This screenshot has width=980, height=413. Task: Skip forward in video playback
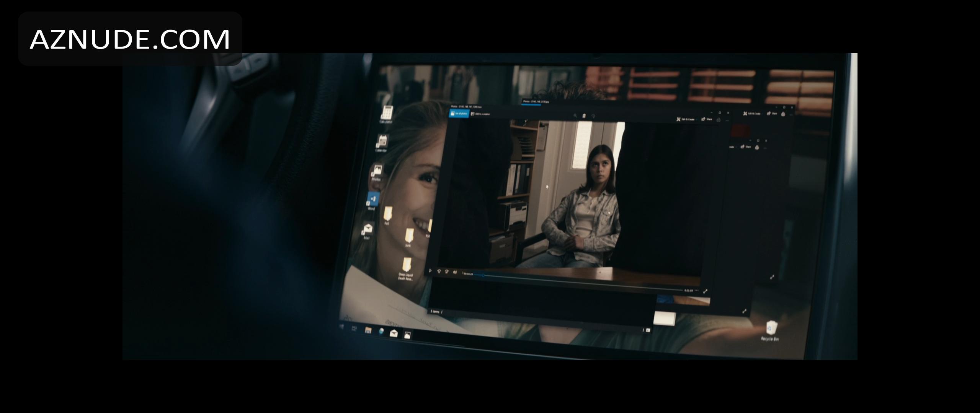[x=446, y=271]
